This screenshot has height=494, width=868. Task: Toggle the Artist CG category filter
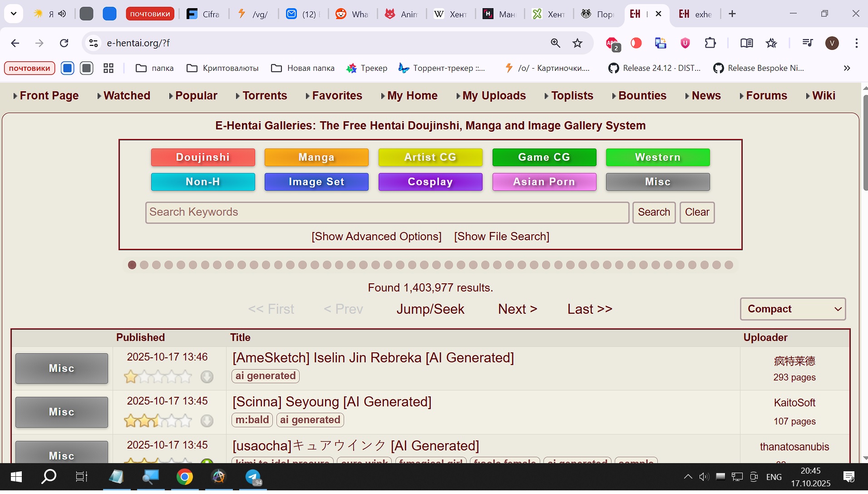pos(430,157)
